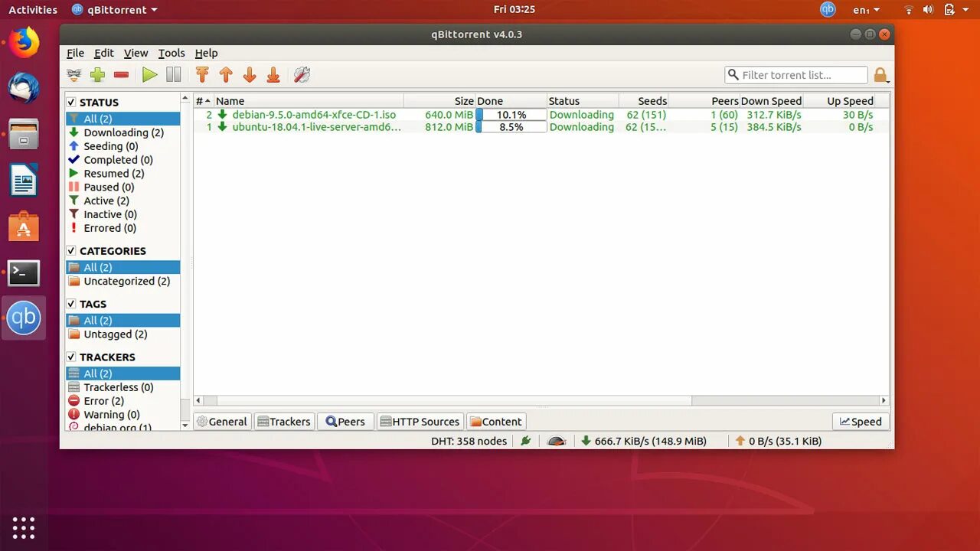Image resolution: width=980 pixels, height=551 pixels.
Task: Open LibreOffice Writer from the dock
Action: pyautogui.click(x=24, y=181)
